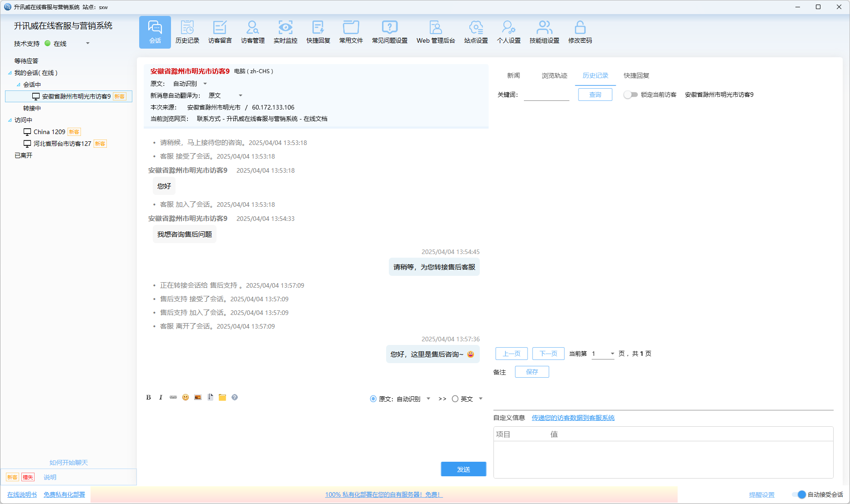Open 站点设置 site settings
Image resolution: width=850 pixels, height=504 pixels.
coord(476,32)
